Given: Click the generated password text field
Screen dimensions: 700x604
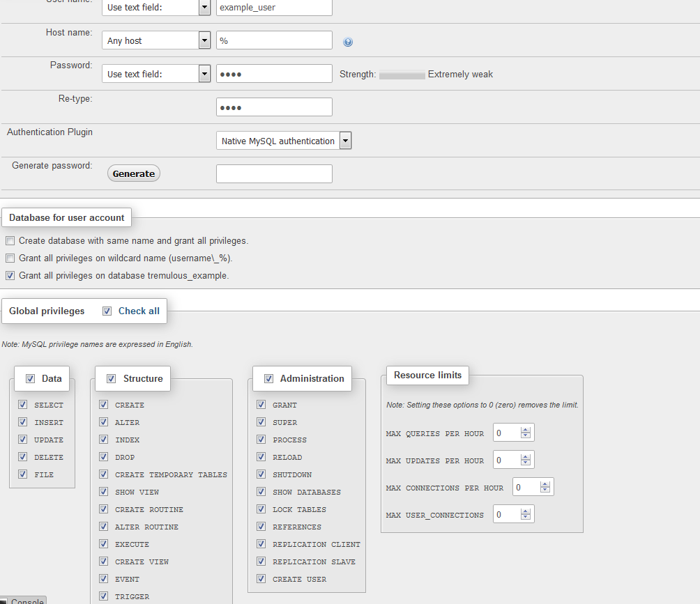Looking at the screenshot, I should coord(274,173).
